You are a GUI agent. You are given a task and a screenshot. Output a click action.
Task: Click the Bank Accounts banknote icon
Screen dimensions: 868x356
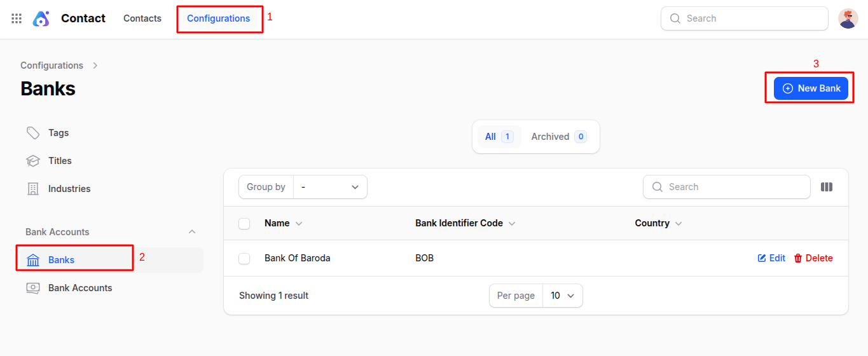(33, 288)
